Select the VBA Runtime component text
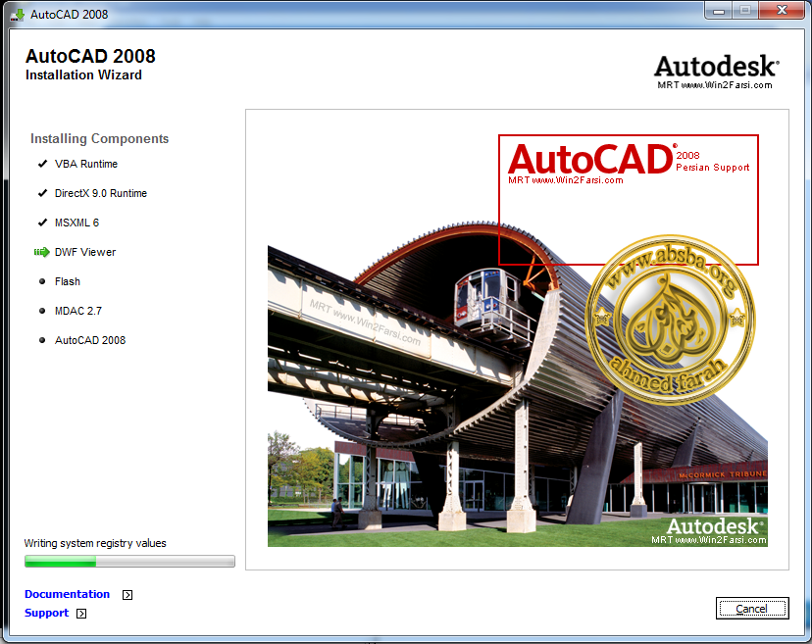812x644 pixels. pyautogui.click(x=86, y=164)
